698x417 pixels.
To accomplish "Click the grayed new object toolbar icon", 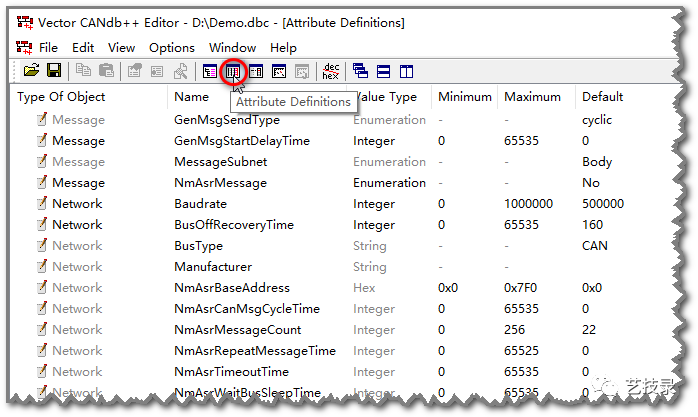I will (134, 71).
